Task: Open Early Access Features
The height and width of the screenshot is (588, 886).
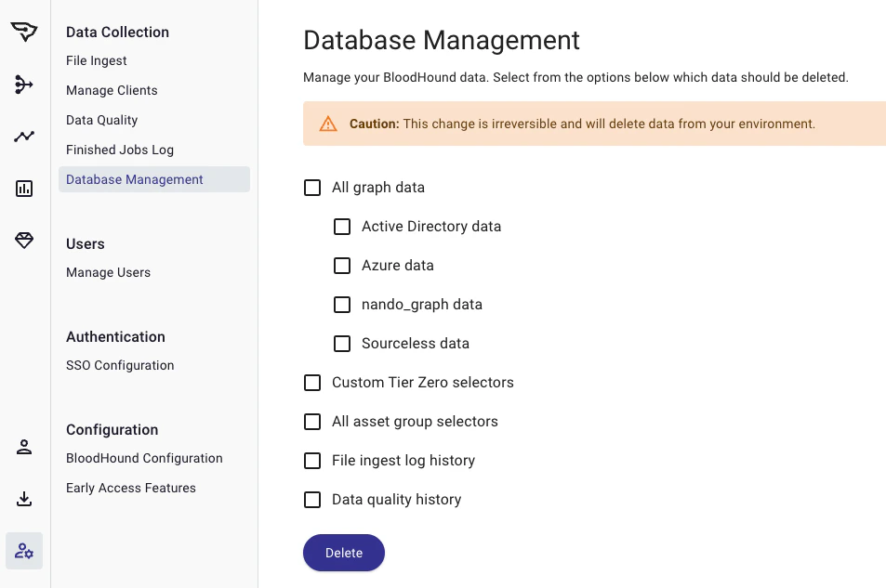Action: (130, 488)
